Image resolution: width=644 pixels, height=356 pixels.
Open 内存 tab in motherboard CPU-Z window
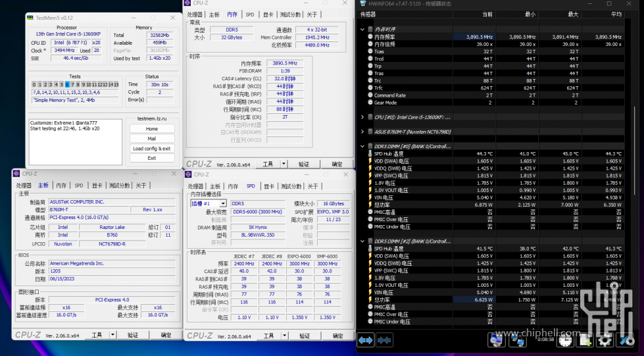61,186
